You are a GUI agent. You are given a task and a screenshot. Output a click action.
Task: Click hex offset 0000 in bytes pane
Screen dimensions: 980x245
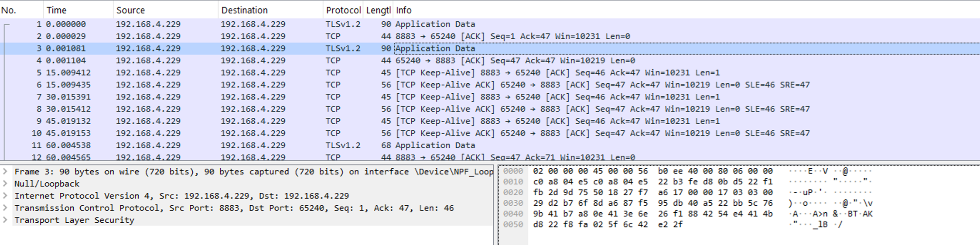(x=512, y=171)
